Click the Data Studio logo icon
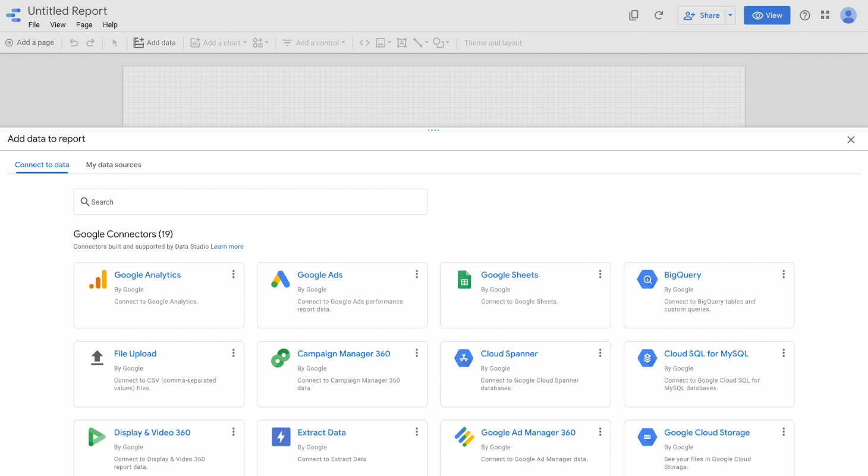This screenshot has height=476, width=868. (13, 15)
